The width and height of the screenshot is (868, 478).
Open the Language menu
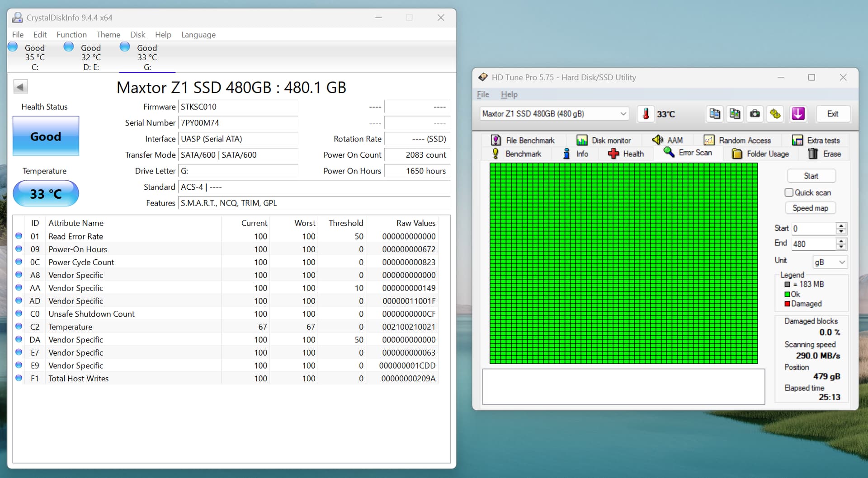198,35
